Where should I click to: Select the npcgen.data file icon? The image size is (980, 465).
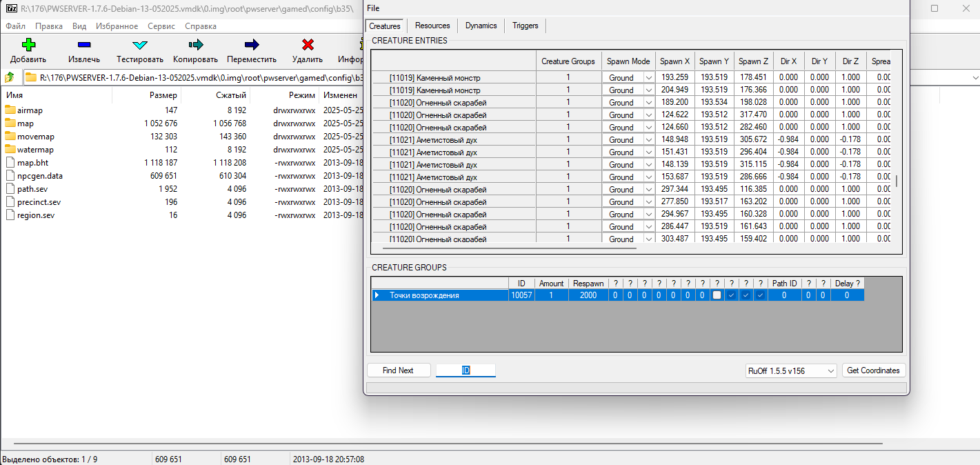(x=10, y=176)
